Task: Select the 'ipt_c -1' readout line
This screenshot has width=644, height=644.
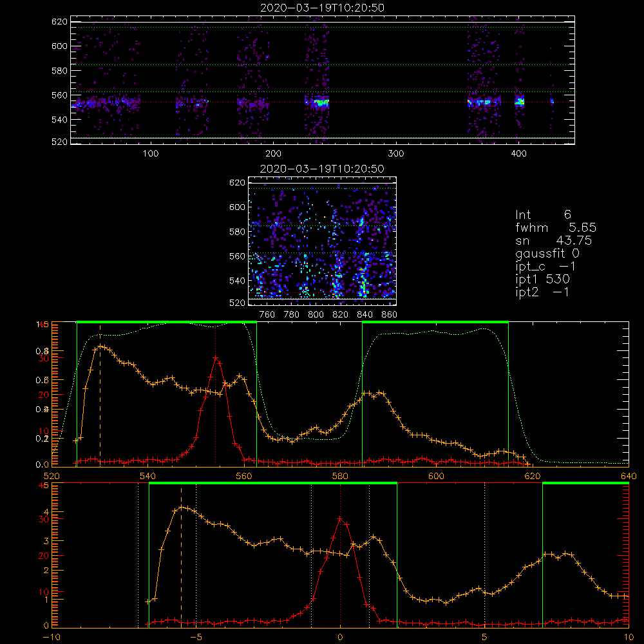Action: tap(545, 267)
